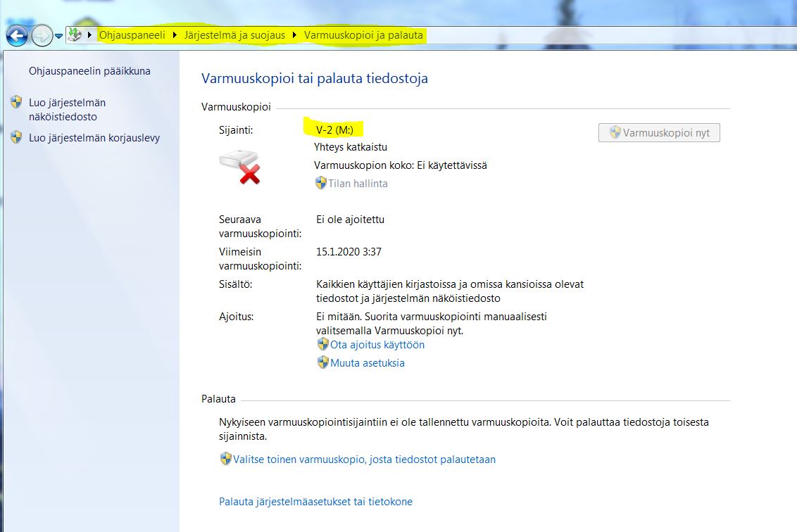This screenshot has height=532, width=797.
Task: Click the Control Panel icon in address bar
Action: [75, 35]
